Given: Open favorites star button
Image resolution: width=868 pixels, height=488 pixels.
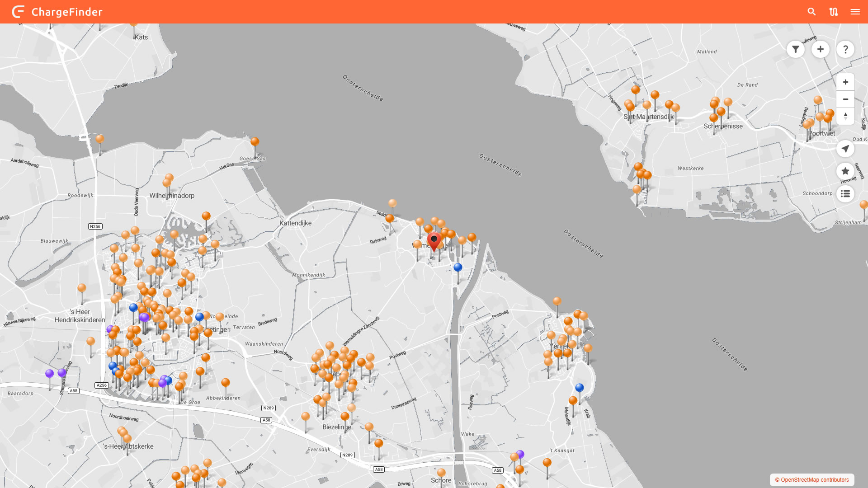Looking at the screenshot, I should (x=845, y=171).
